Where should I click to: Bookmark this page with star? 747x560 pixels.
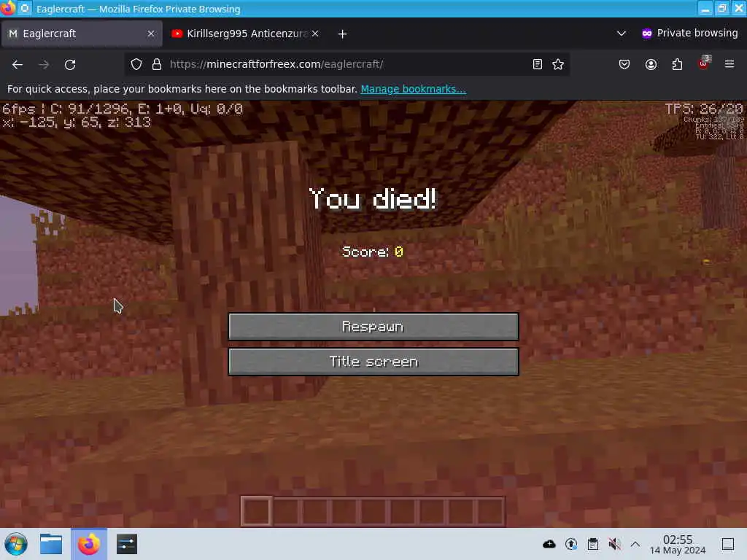[x=558, y=64]
